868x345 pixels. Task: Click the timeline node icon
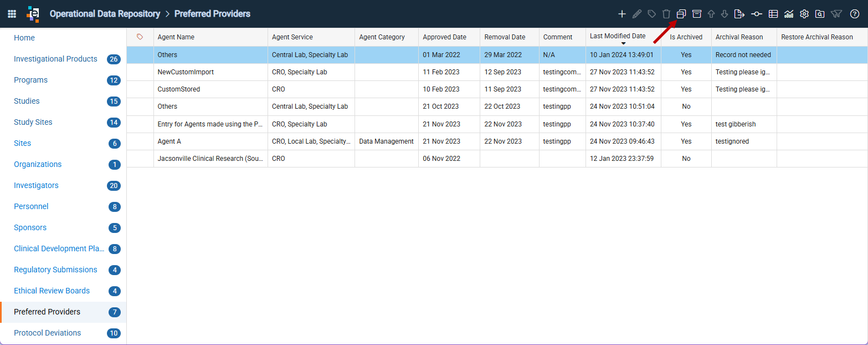click(x=757, y=14)
